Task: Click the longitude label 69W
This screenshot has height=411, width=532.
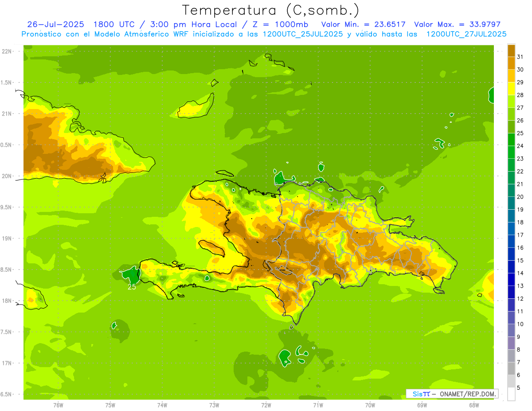Action: coord(422,405)
